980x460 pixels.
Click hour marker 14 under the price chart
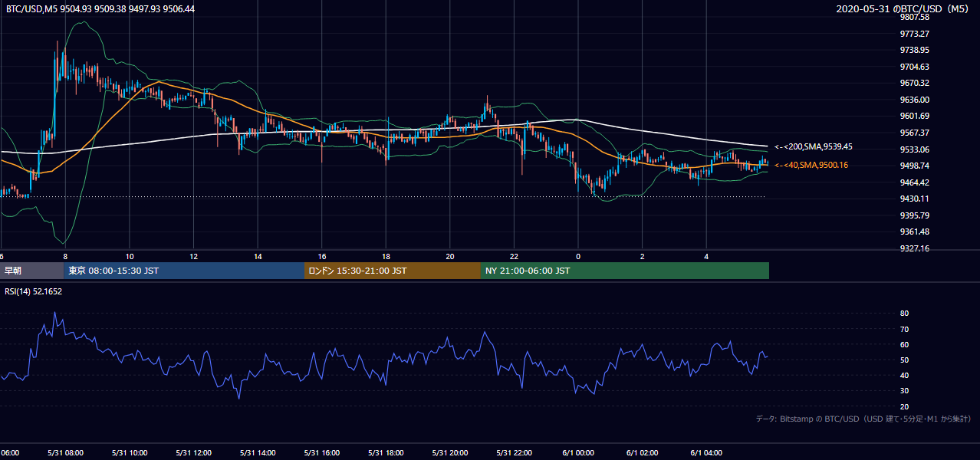click(258, 256)
